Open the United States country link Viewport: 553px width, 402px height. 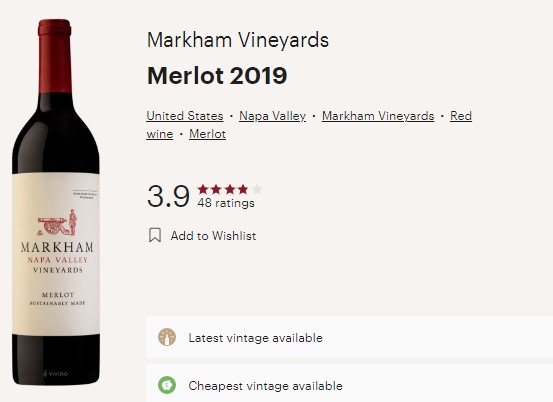coord(185,116)
